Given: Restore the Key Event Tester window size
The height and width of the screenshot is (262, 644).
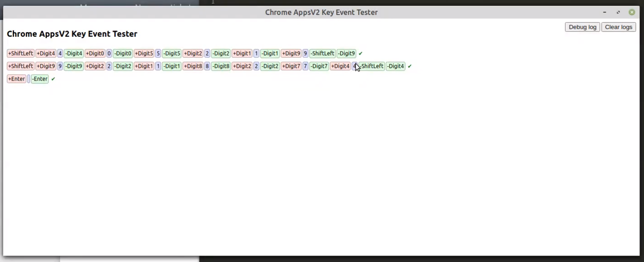Looking at the screenshot, I should (618, 12).
